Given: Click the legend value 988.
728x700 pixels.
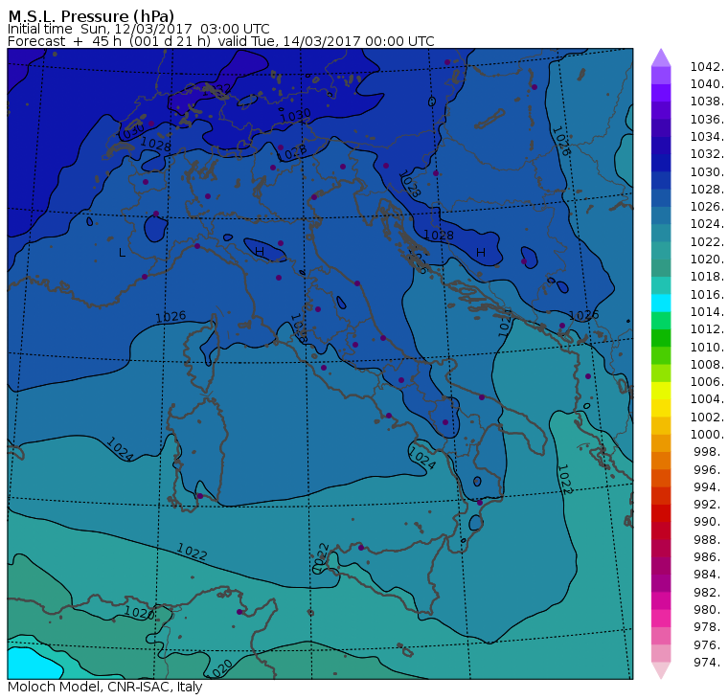Looking at the screenshot, I should coord(709,539).
